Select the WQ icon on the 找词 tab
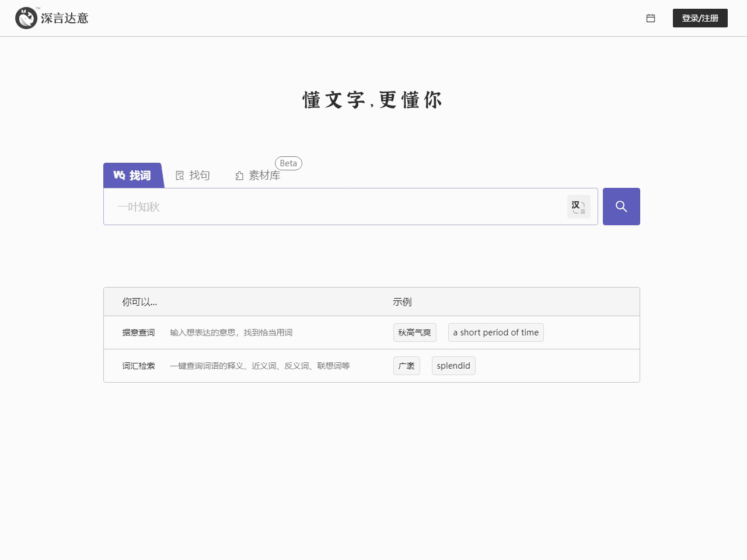 coord(118,175)
